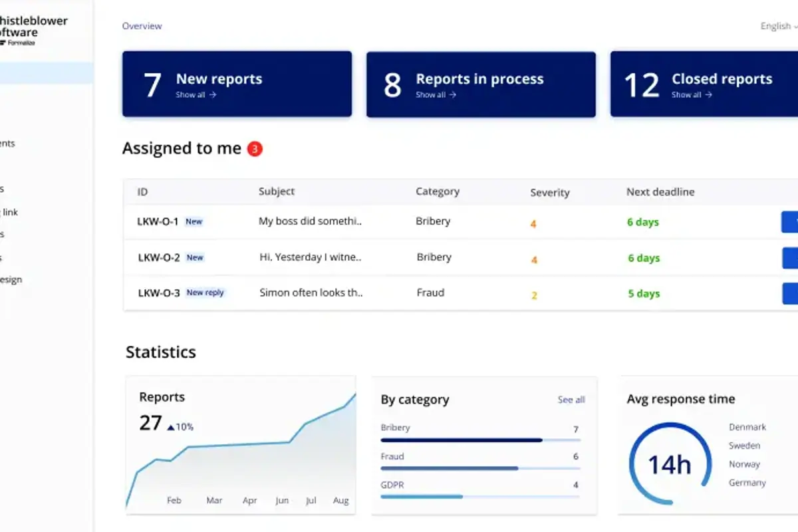Click the blue button in LKW-O-1 row
The height and width of the screenshot is (532, 798).
coord(789,222)
